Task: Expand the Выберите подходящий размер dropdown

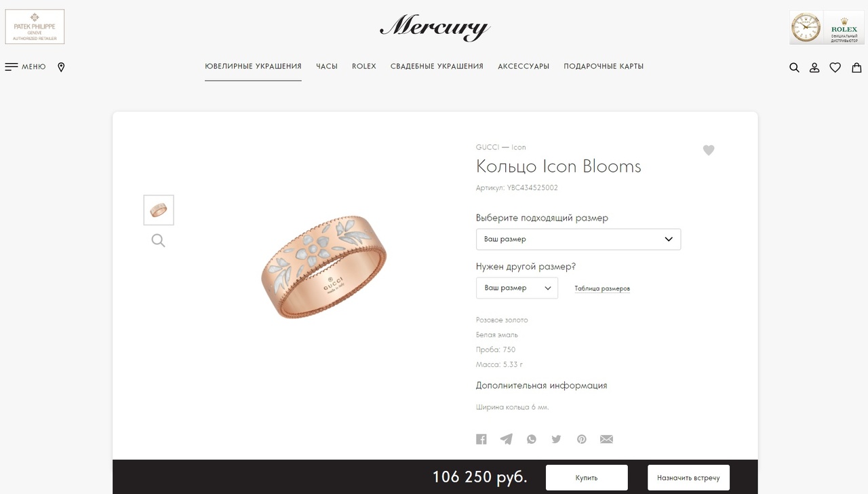Action: click(578, 239)
